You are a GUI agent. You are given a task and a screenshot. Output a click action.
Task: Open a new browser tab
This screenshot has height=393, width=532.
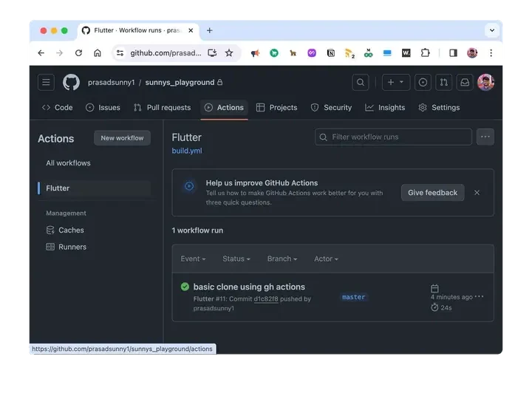coord(210,30)
